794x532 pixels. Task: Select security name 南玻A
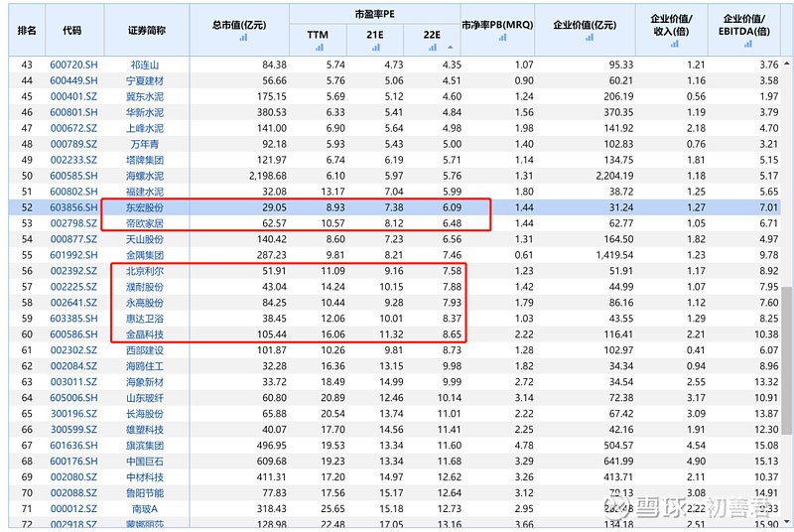point(145,509)
